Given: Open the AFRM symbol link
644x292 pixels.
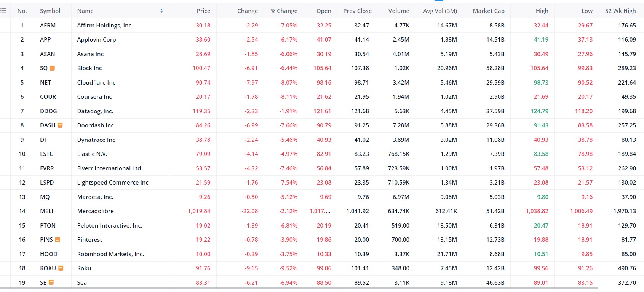Looking at the screenshot, I should [48, 26].
